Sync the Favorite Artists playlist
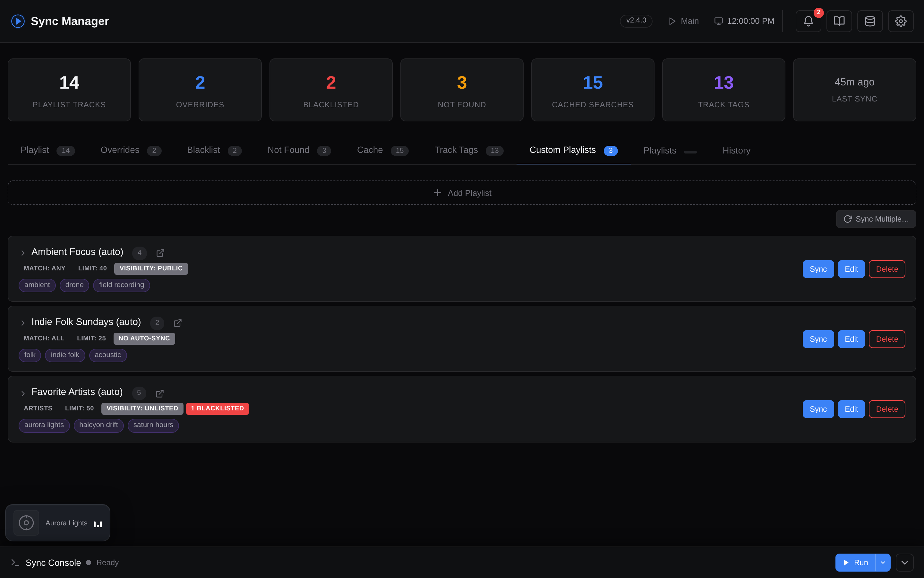924x578 pixels. (818, 409)
